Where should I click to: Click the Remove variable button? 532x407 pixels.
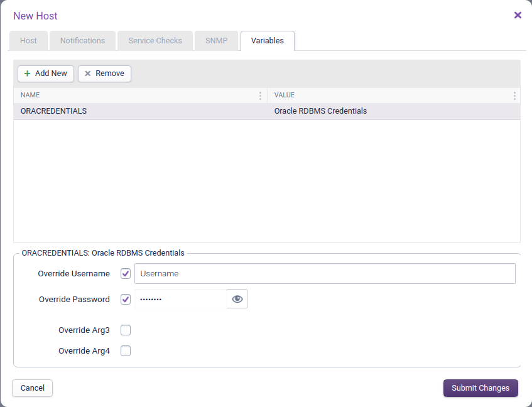point(104,73)
